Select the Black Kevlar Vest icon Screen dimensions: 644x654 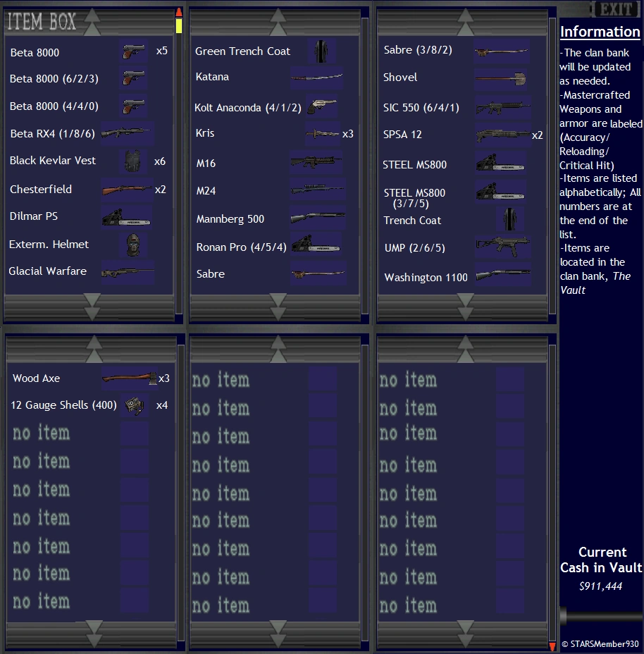[x=133, y=161]
